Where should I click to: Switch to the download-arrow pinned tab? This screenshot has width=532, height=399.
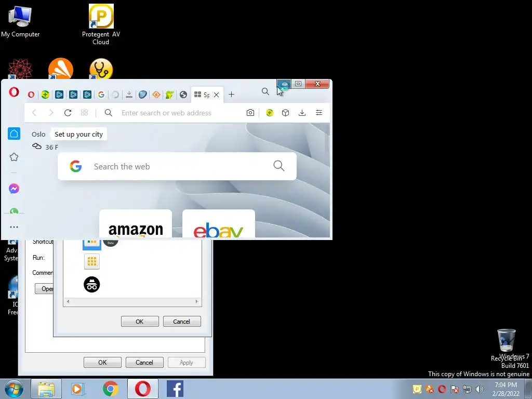pos(129,95)
